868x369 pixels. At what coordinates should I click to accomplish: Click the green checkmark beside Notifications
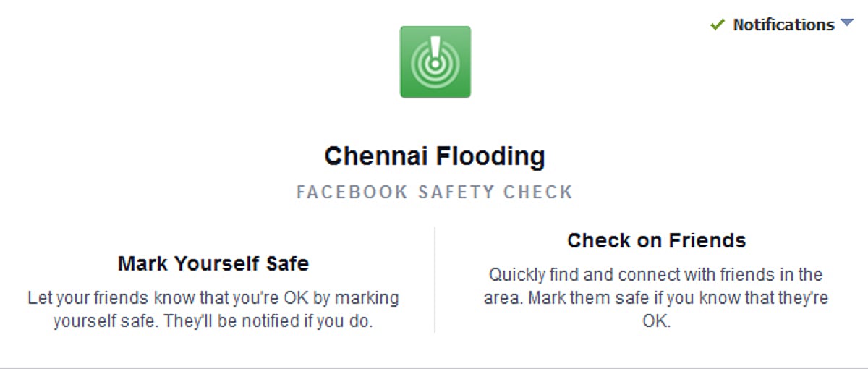coord(718,25)
